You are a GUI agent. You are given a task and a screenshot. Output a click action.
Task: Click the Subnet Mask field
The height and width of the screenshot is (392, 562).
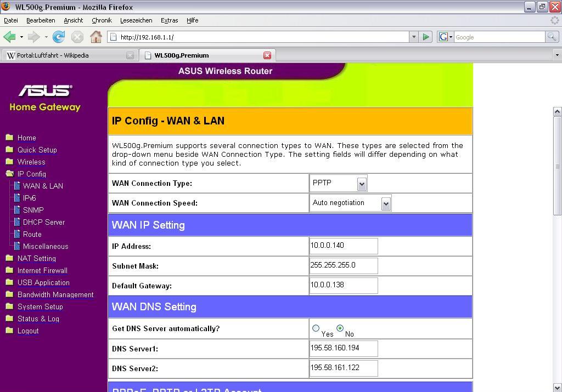tap(344, 266)
